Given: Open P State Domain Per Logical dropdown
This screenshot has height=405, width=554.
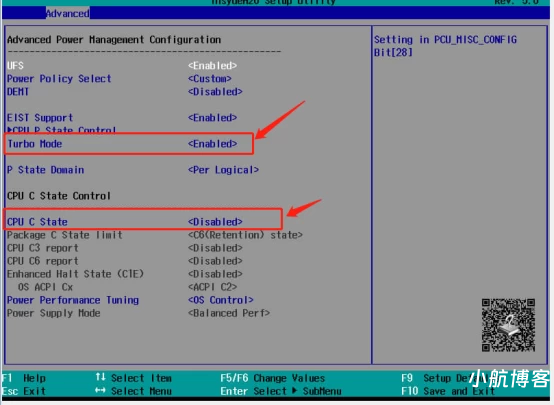Looking at the screenshot, I should 223,170.
